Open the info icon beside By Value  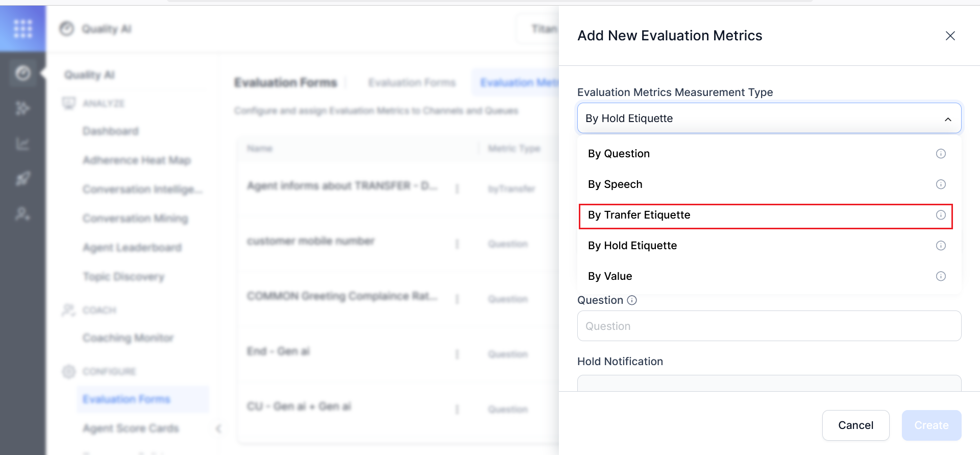(x=941, y=276)
